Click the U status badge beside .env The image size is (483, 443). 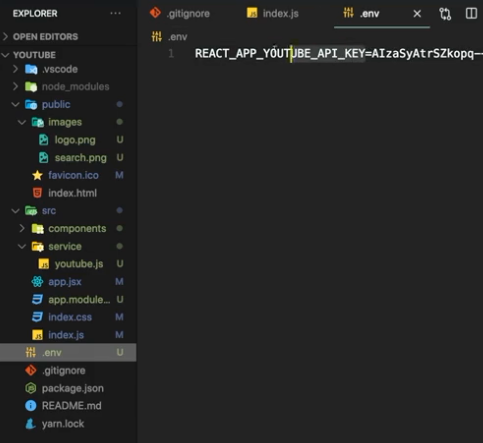click(x=120, y=352)
